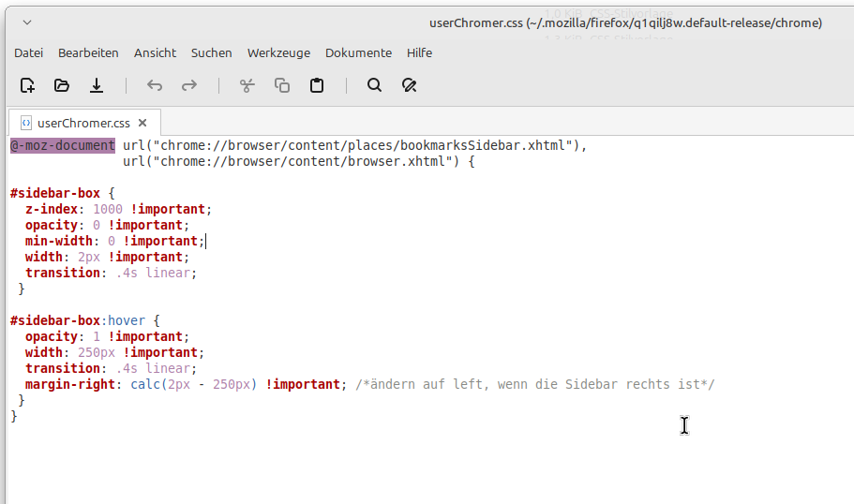Open the Werkzeuge menu

click(x=278, y=52)
